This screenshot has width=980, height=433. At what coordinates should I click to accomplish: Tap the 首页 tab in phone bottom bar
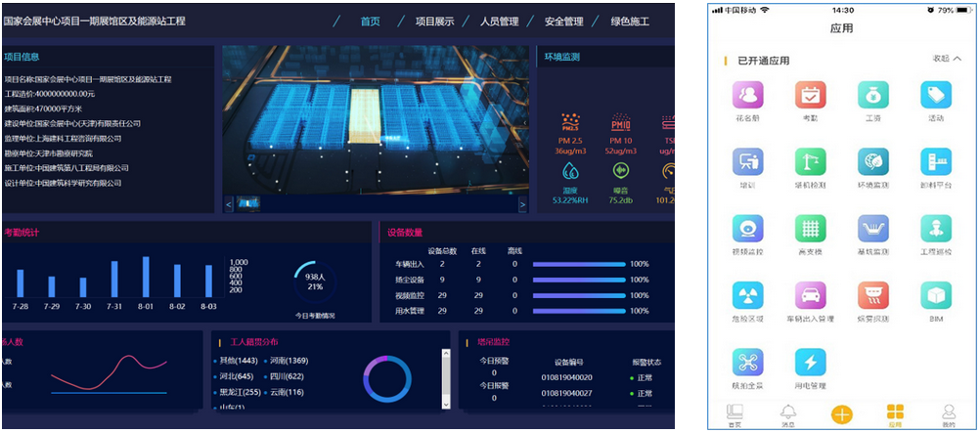pos(735,416)
